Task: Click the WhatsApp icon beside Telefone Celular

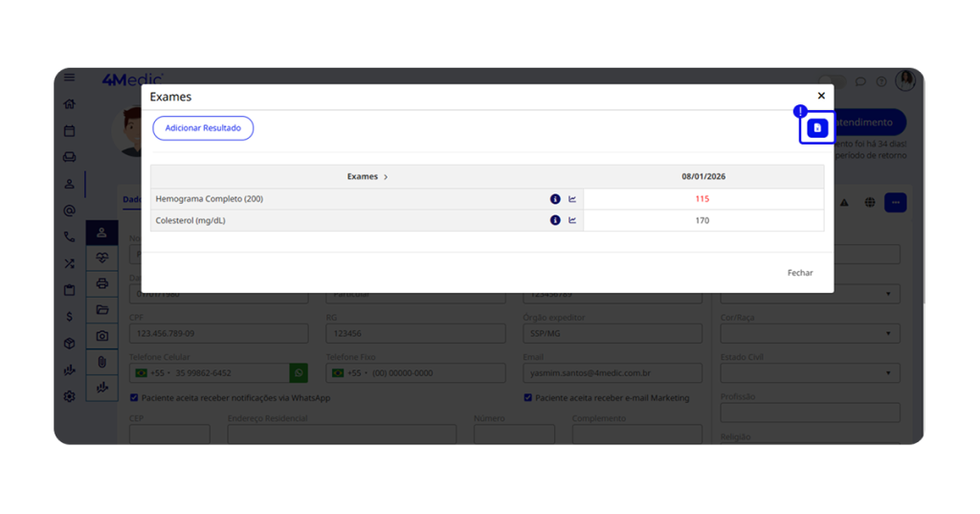Action: 299,373
